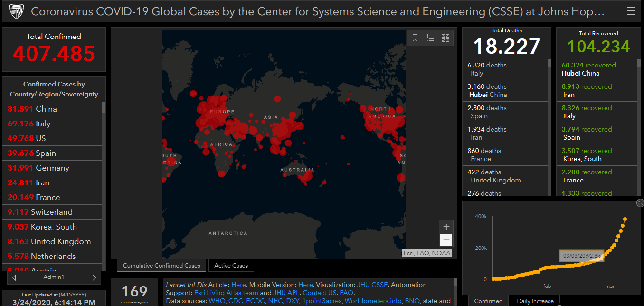Select 39.676 Spain in confirmed cases list

click(52, 153)
